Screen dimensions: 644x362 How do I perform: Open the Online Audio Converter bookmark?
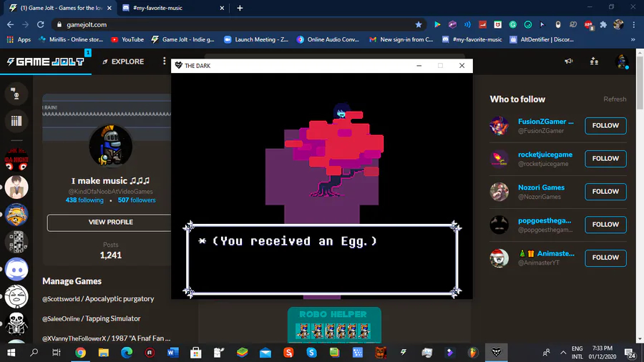[x=328, y=40]
